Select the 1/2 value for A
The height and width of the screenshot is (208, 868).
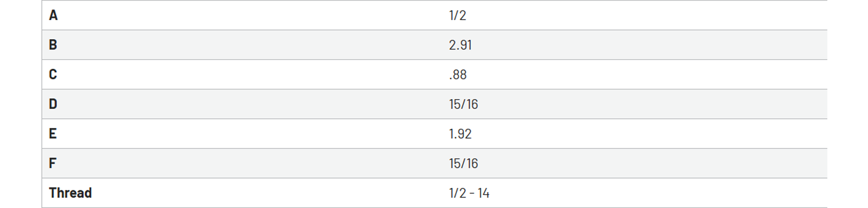pyautogui.click(x=457, y=15)
